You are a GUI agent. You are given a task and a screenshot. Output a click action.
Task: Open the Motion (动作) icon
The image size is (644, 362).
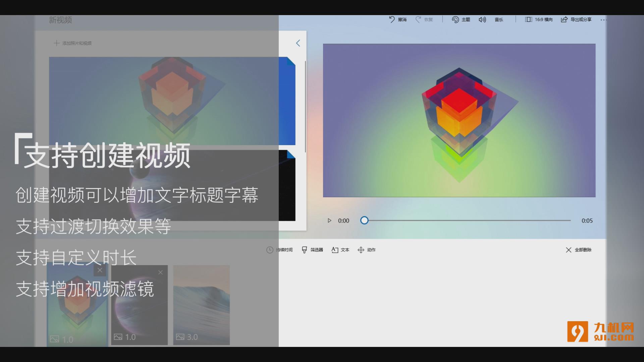(361, 250)
